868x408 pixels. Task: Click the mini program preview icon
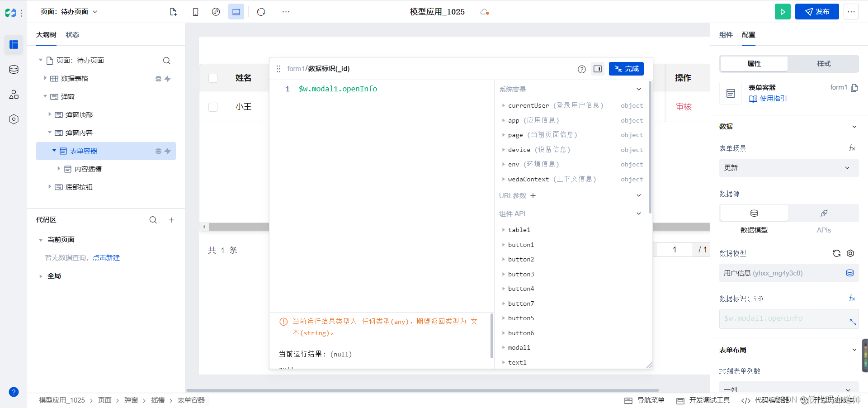216,12
